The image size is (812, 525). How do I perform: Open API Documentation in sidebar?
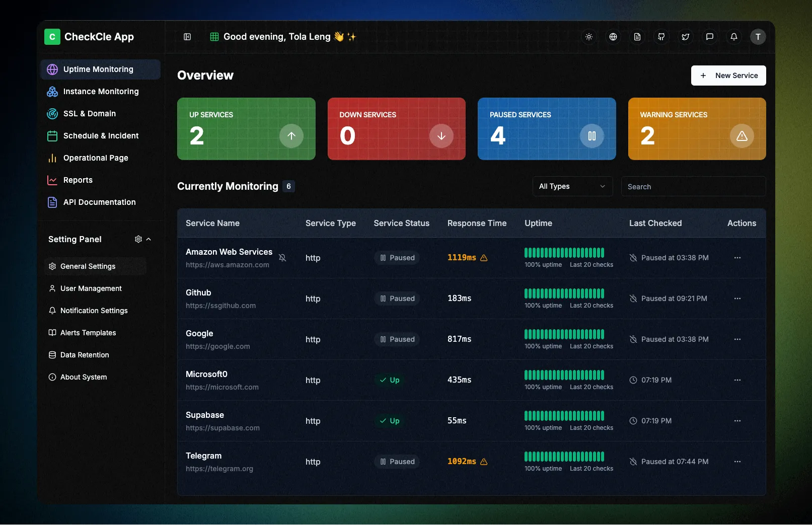[x=100, y=202]
